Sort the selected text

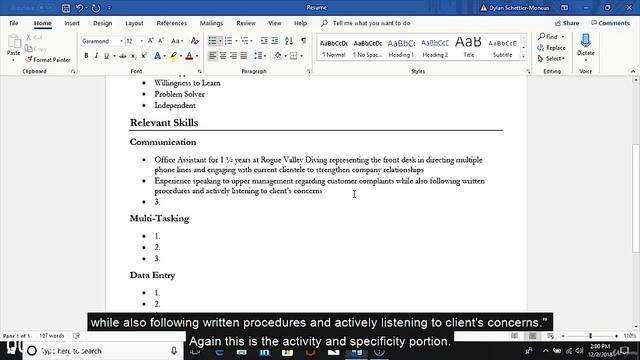(x=289, y=41)
